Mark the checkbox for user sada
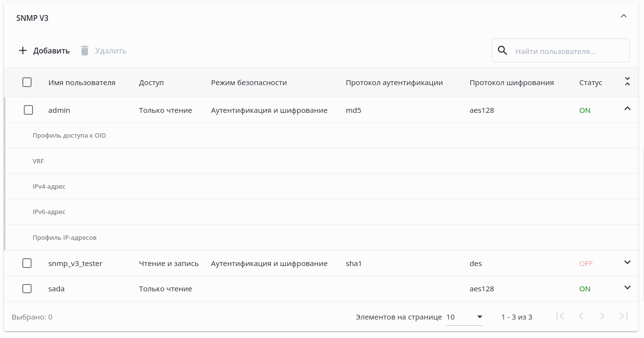Screen dimensions: 644x338 click(x=27, y=288)
